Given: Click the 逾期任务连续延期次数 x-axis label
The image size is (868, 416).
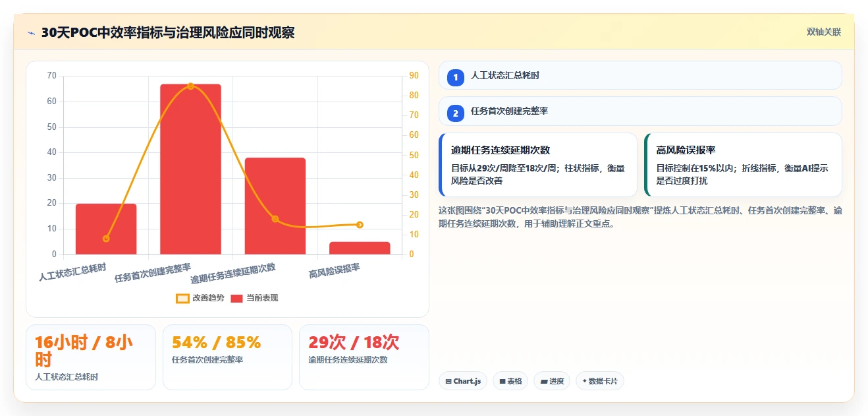Looking at the screenshot, I should (233, 274).
